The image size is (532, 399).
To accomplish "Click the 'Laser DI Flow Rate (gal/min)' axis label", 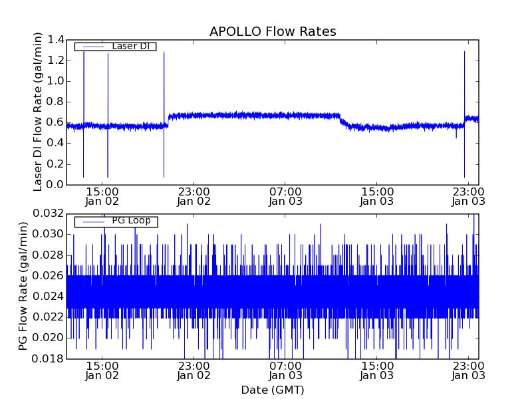I will [x=38, y=112].
